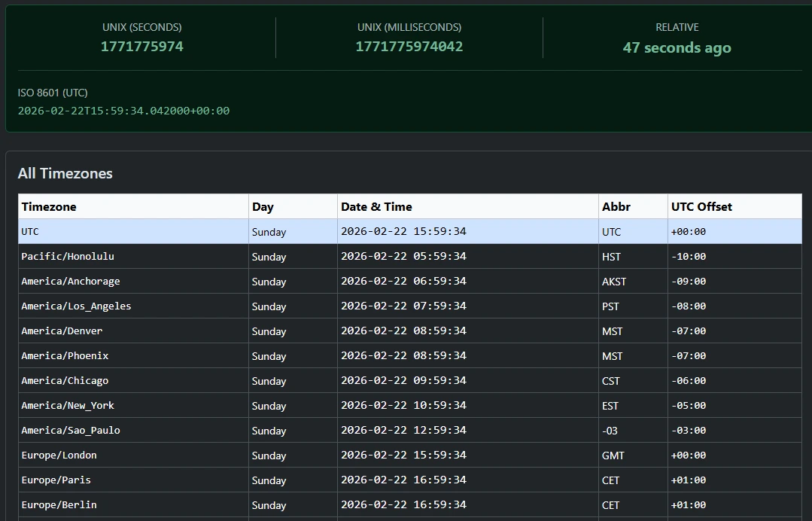Sort the table by the Timezone column
The height and width of the screenshot is (521, 812).
pyautogui.click(x=48, y=206)
